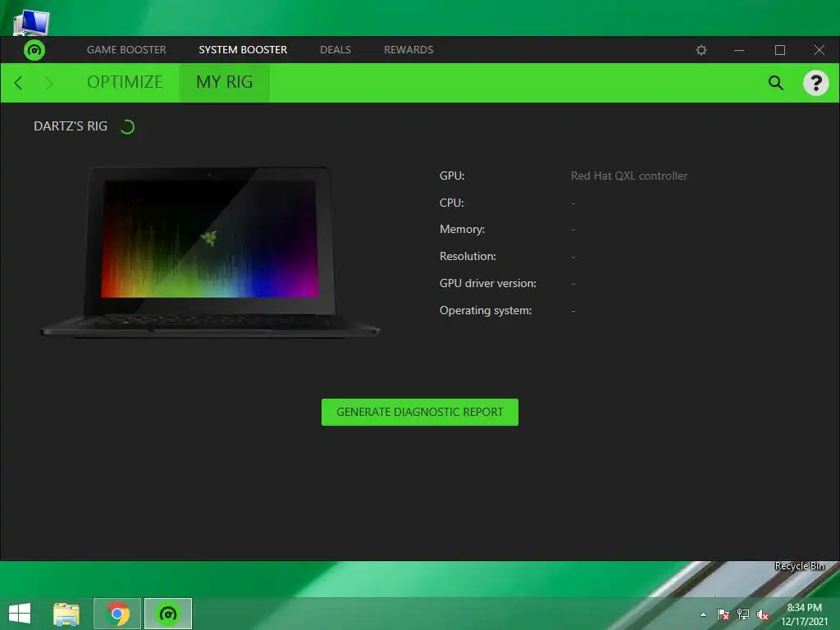Maximize the Razer Cortex window

(779, 50)
